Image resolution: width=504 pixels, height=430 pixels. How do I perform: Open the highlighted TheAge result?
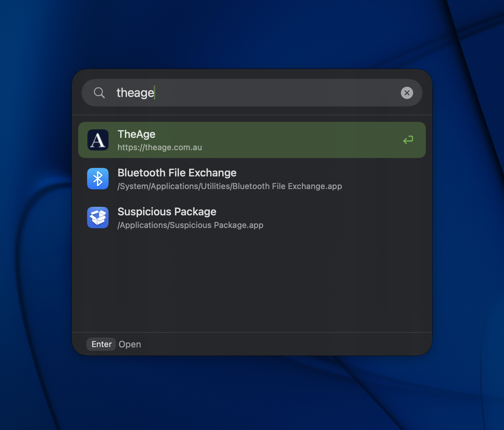pos(239,140)
